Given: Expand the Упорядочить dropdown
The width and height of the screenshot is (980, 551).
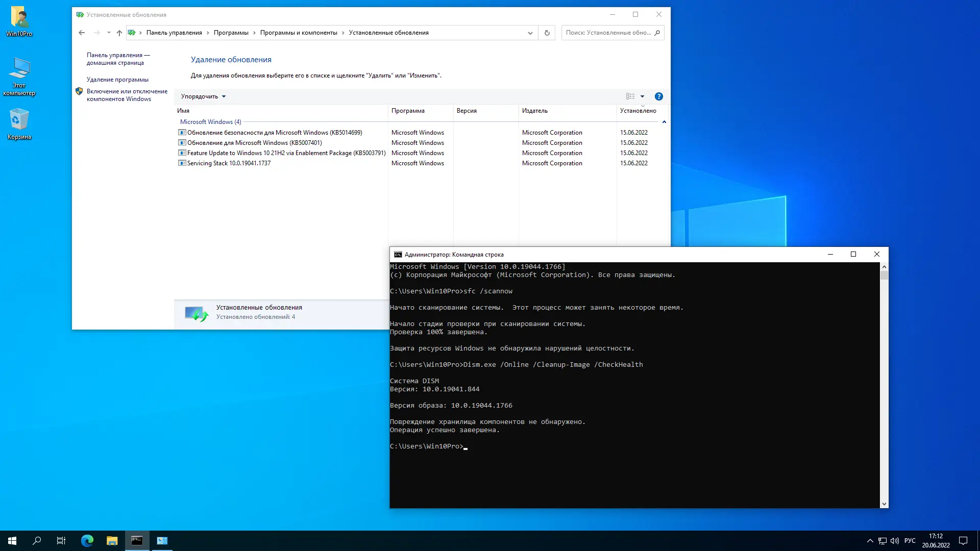Looking at the screenshot, I should 203,96.
